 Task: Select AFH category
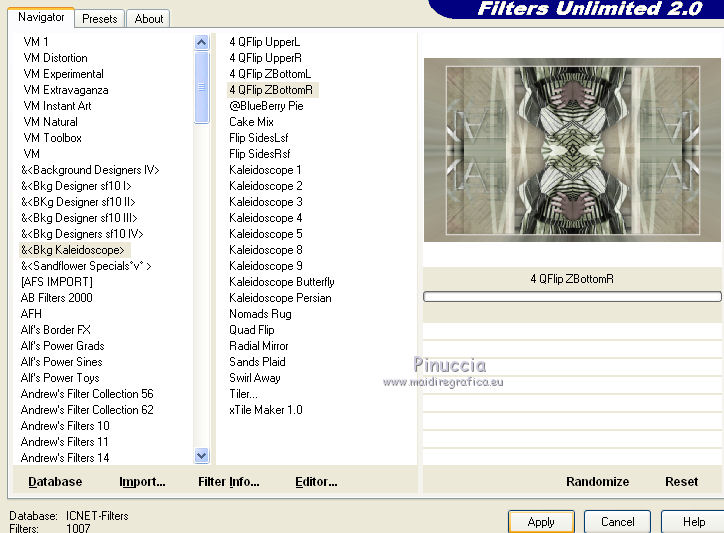[31, 314]
